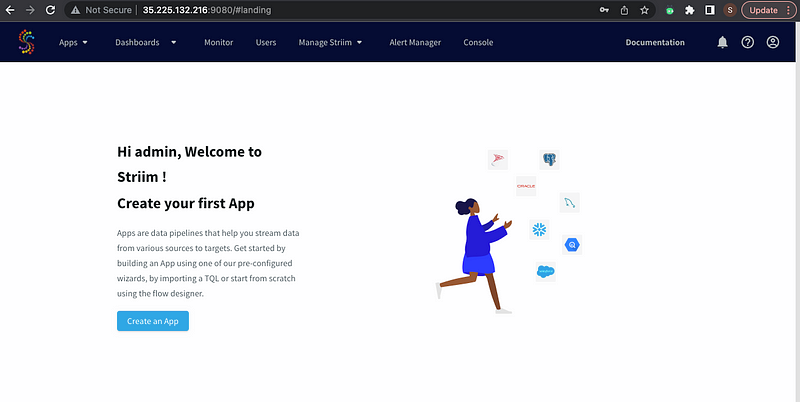Open the notifications bell icon
Image resolution: width=800 pixels, height=402 pixels.
(x=722, y=42)
